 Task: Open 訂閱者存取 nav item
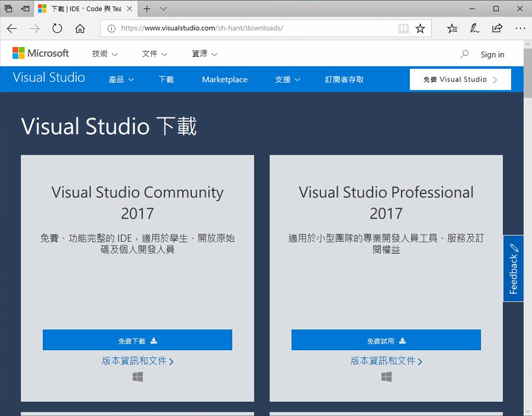tap(345, 79)
